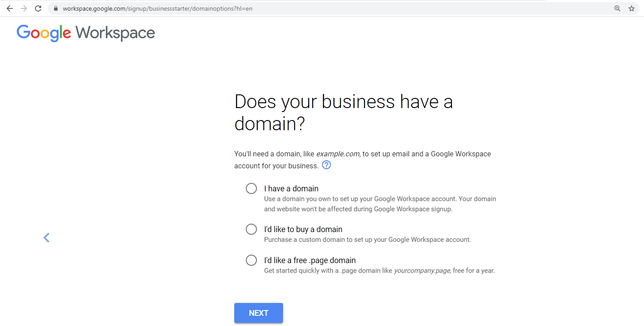Click the "I'd like a free .page domain" label
The image size is (644, 326).
coord(310,260)
